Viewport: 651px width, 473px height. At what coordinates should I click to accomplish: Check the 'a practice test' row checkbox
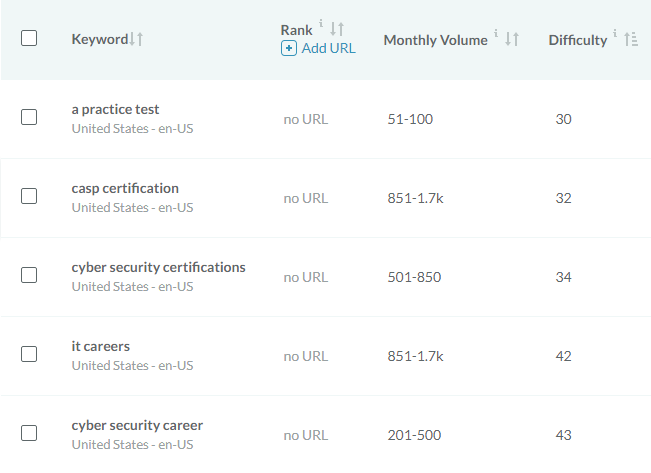29,117
